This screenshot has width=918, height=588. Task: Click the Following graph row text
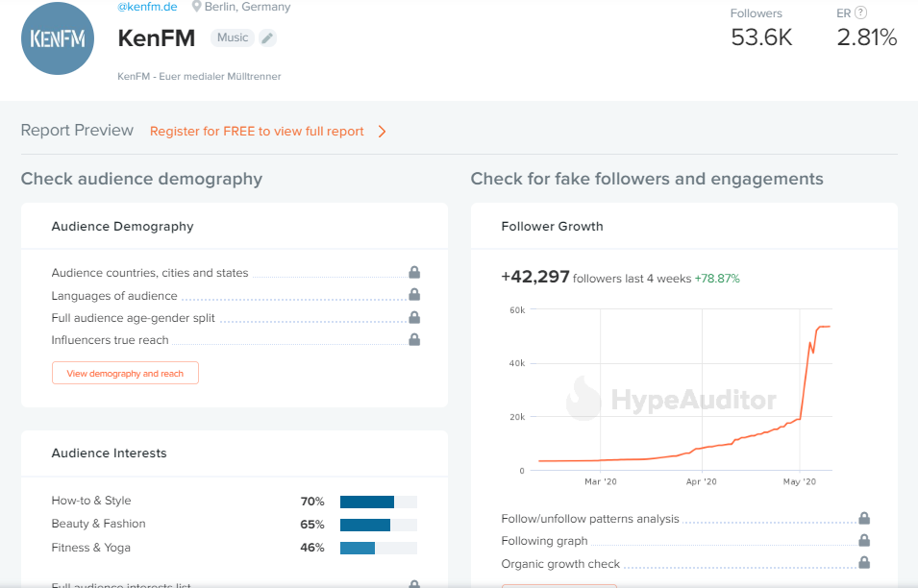coord(544,541)
